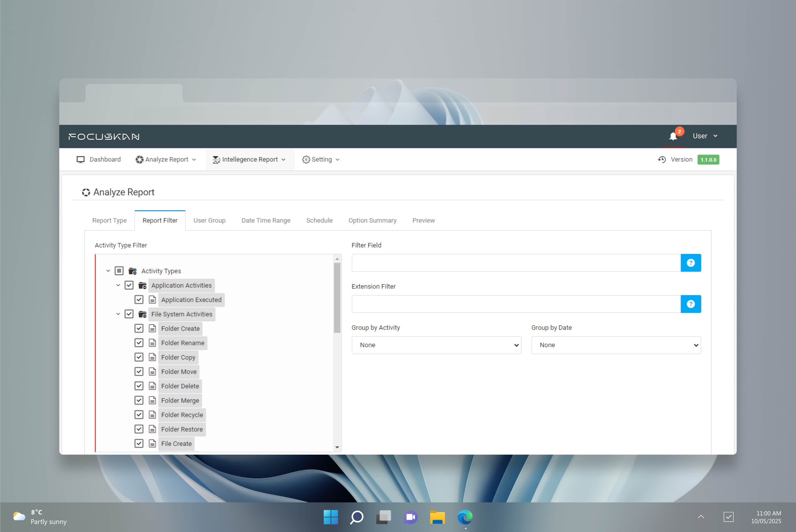
Task: Click the Setting gear icon
Action: coord(306,159)
